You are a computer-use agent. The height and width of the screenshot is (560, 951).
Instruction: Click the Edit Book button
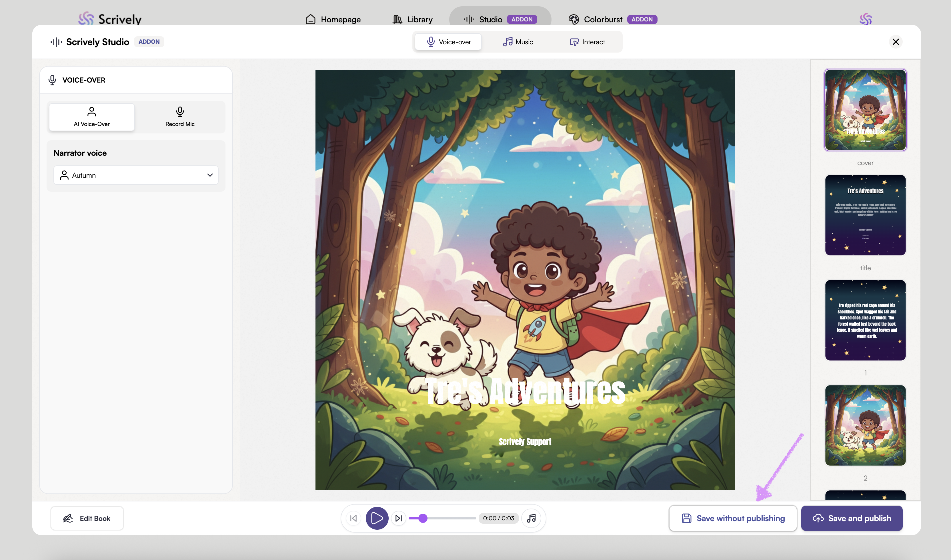click(x=87, y=518)
